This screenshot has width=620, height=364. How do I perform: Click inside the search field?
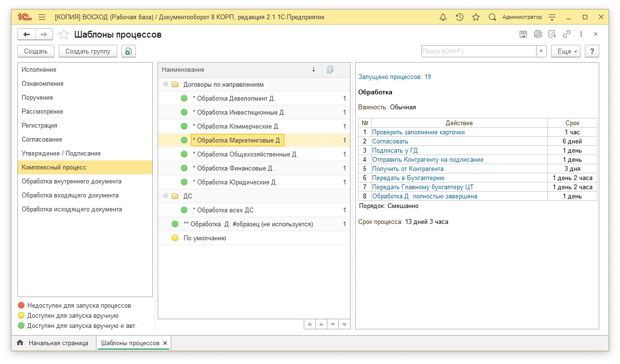click(x=478, y=52)
